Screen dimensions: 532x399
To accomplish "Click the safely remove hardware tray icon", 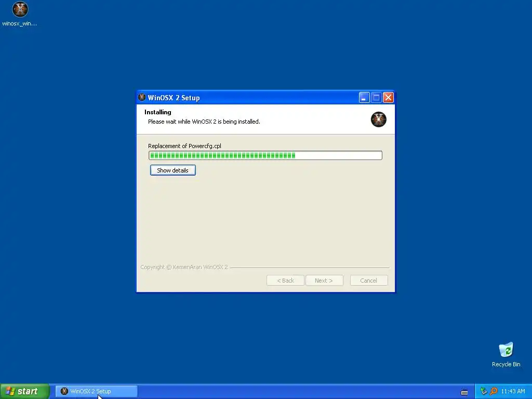I will [484, 391].
